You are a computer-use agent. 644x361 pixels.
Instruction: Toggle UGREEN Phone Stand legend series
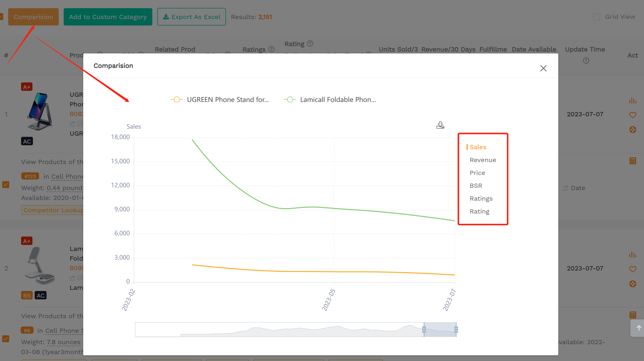click(220, 100)
